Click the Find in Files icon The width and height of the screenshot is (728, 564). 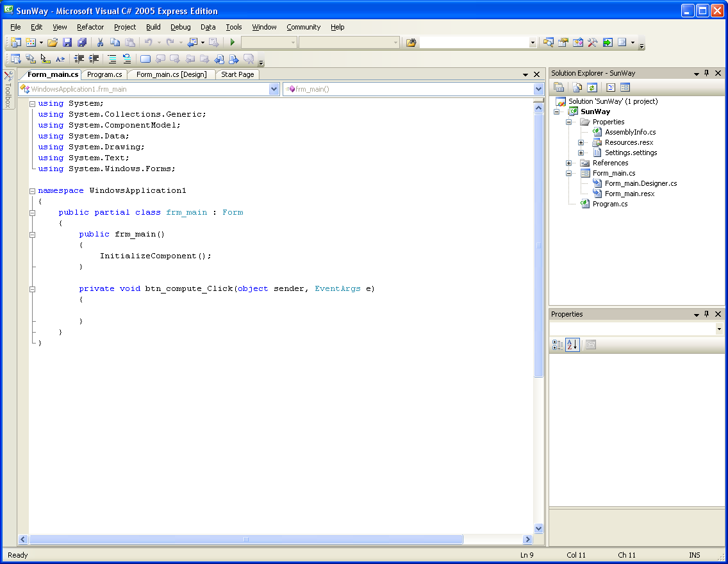pyautogui.click(x=411, y=43)
